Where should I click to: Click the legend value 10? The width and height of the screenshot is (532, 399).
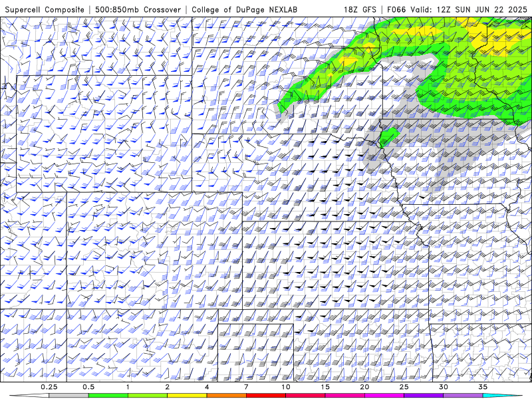coord(286,387)
